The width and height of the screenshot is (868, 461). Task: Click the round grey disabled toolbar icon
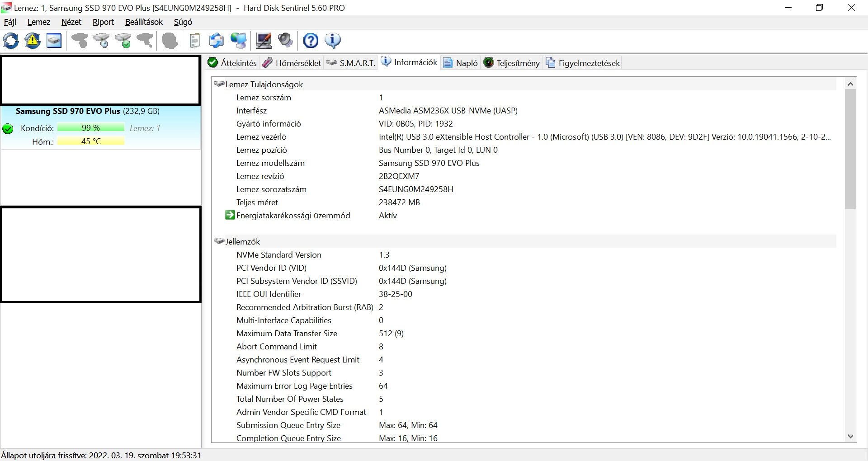point(170,41)
